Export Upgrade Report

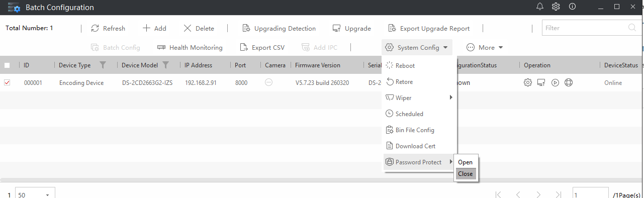pos(429,28)
